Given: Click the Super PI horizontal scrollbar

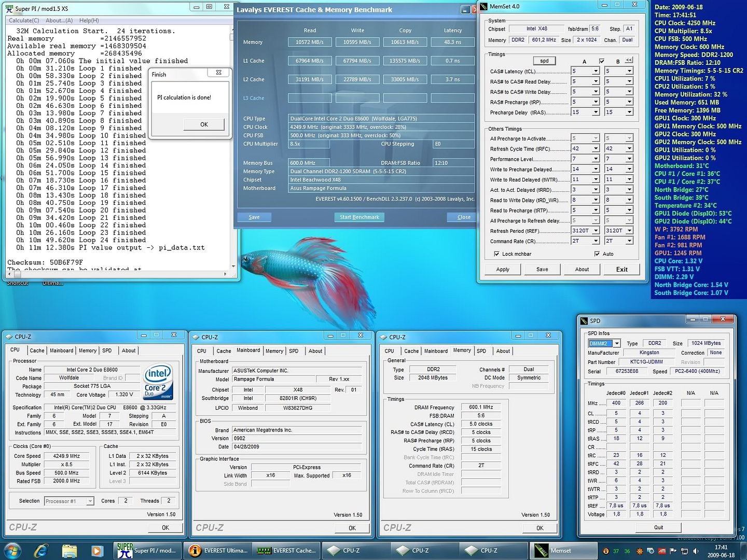Looking at the screenshot, I should (118, 274).
